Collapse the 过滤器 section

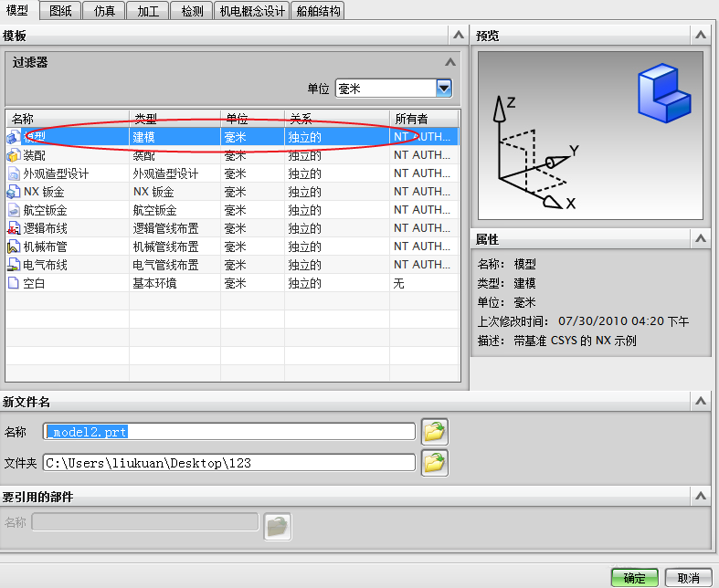[450, 62]
